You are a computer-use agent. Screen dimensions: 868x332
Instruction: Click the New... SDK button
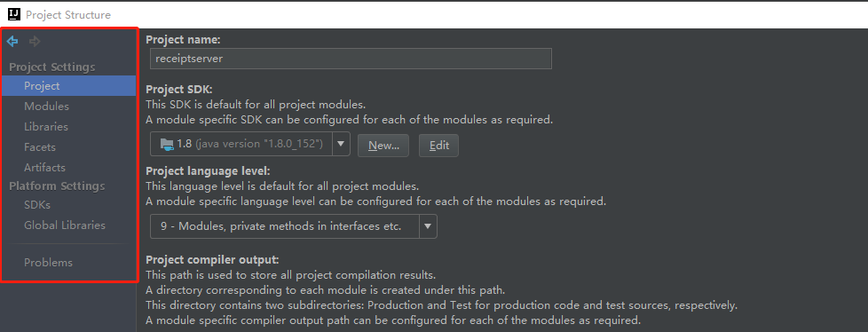click(383, 146)
